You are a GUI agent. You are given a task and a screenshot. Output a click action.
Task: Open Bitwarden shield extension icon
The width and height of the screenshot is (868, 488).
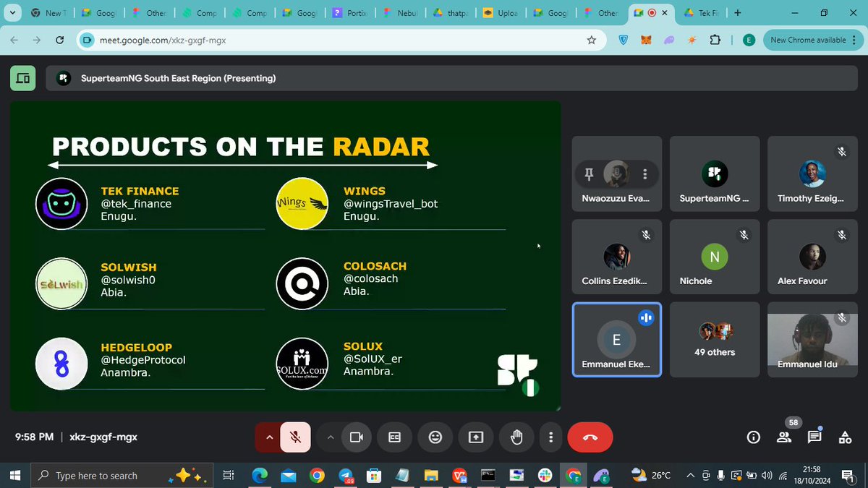pyautogui.click(x=624, y=40)
